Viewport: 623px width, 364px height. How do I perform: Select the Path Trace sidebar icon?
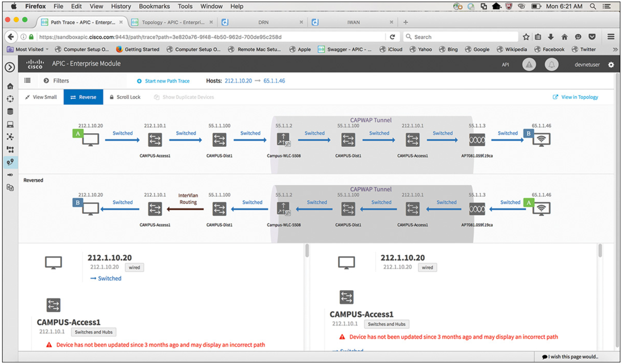[10, 162]
